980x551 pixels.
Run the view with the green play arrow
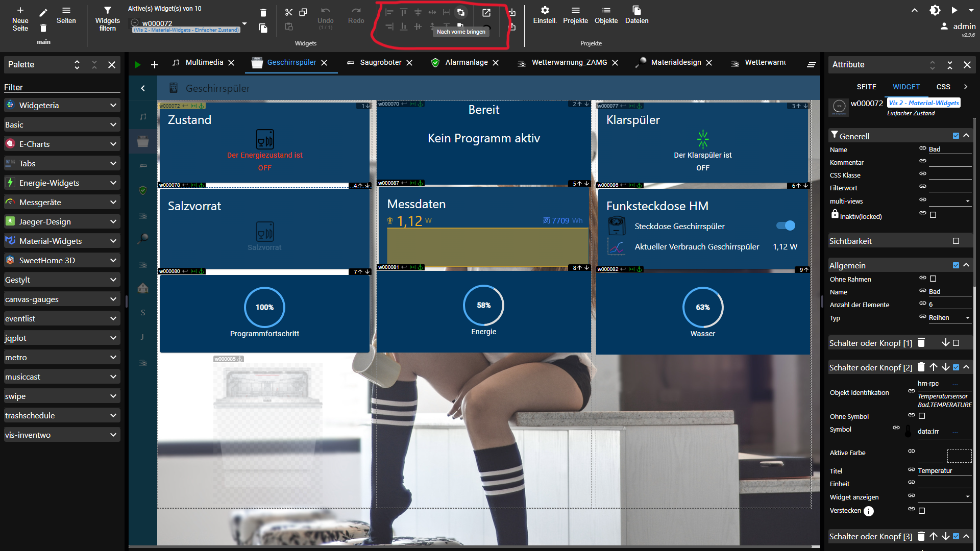137,65
